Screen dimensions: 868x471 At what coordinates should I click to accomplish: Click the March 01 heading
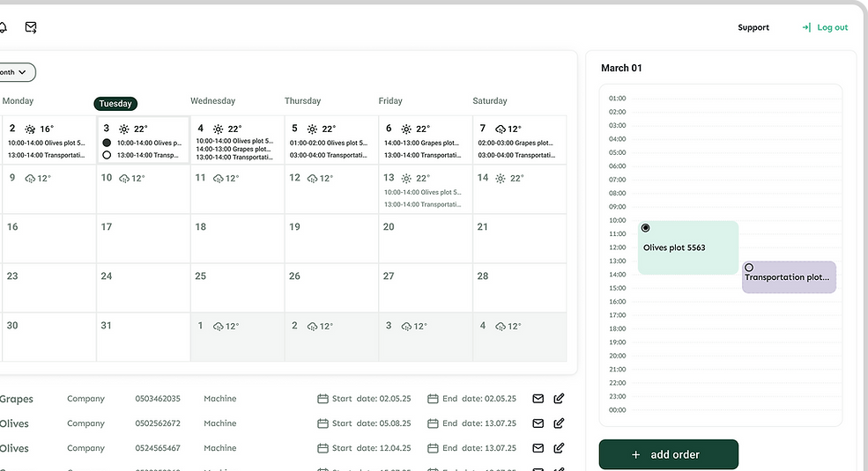pos(621,68)
